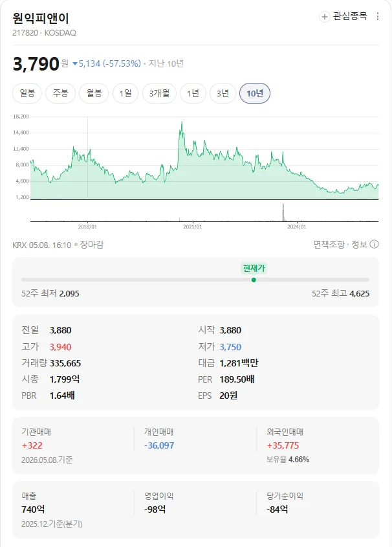Click the 1,200 y-axis label

coord(22,197)
